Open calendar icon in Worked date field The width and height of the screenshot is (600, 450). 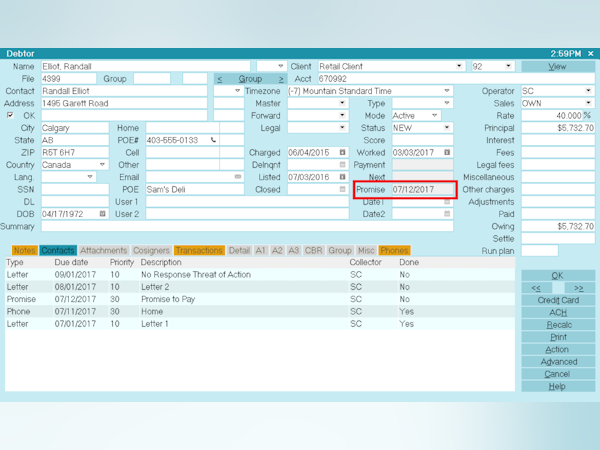(x=447, y=152)
